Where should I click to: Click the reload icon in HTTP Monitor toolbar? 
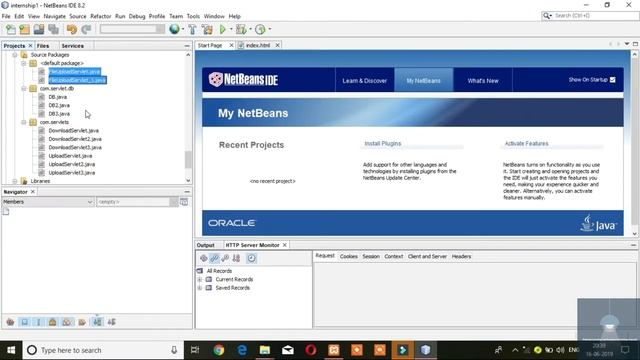[204, 258]
